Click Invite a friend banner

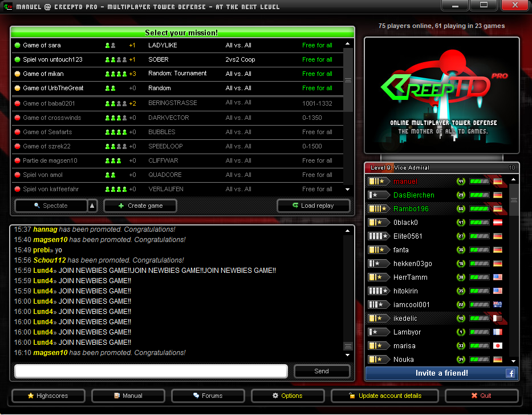pos(442,373)
